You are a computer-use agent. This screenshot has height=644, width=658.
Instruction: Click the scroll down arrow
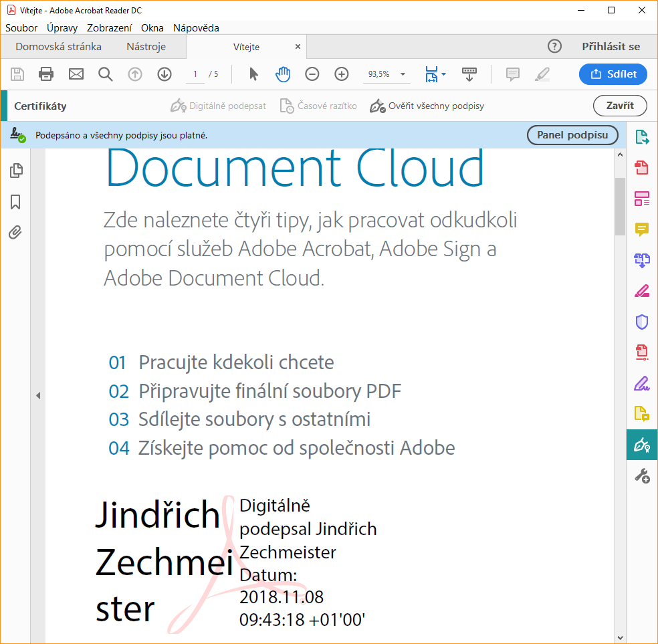click(x=621, y=638)
